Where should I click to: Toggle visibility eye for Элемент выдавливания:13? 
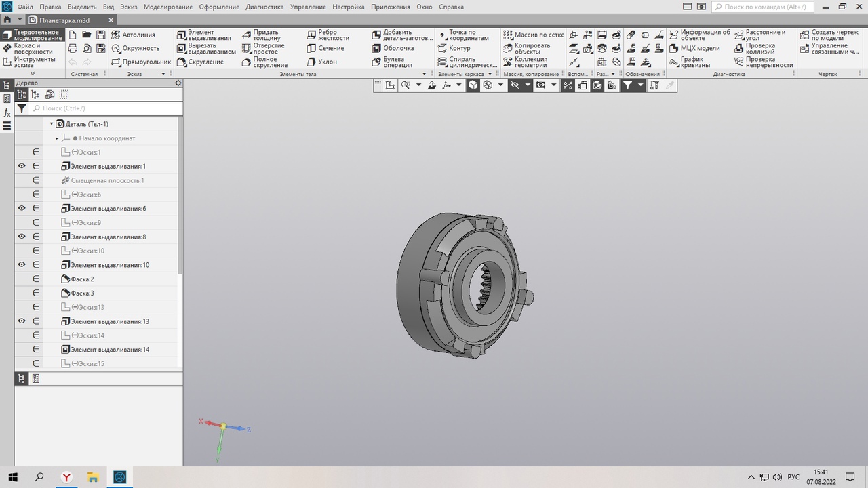click(22, 321)
